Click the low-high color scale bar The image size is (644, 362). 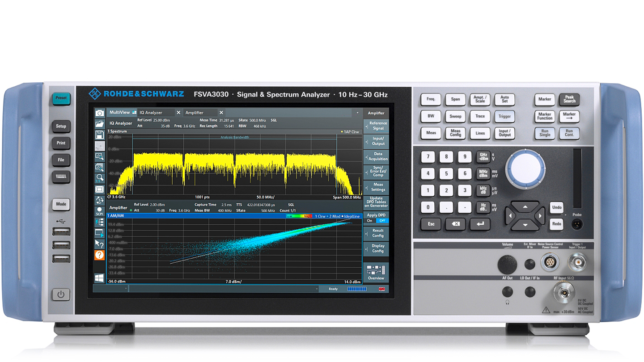coord(299,216)
